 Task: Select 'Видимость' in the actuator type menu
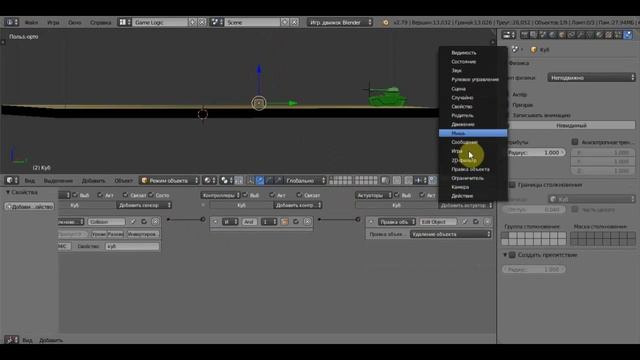[x=473, y=53]
